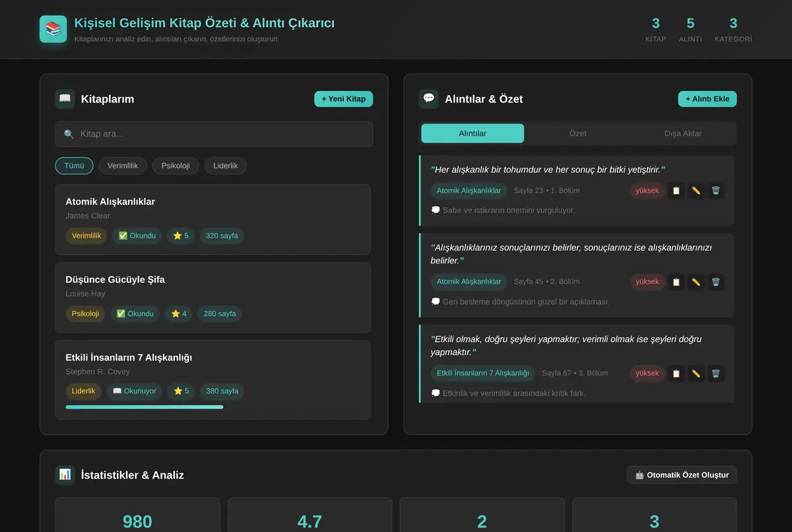Filter books by Verimlilik category
Image resolution: width=792 pixels, height=532 pixels.
(123, 166)
